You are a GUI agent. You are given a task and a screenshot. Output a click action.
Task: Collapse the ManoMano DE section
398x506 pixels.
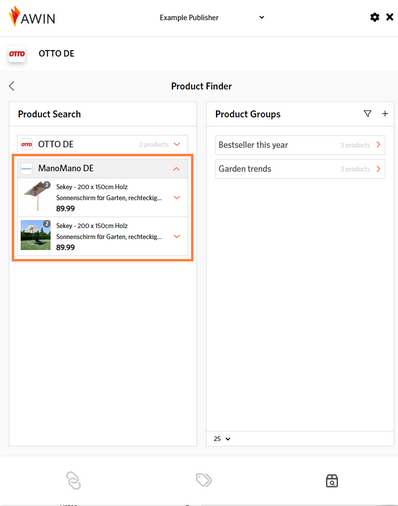pos(176,169)
